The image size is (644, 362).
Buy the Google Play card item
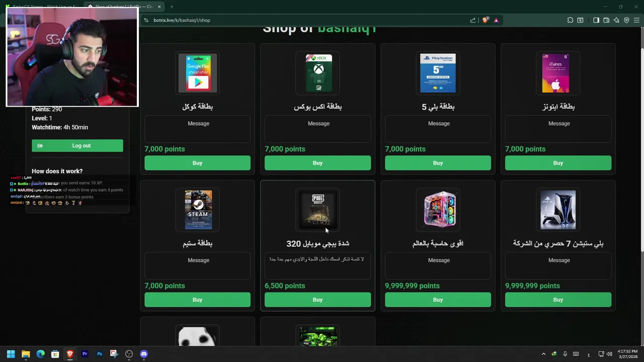point(197,163)
